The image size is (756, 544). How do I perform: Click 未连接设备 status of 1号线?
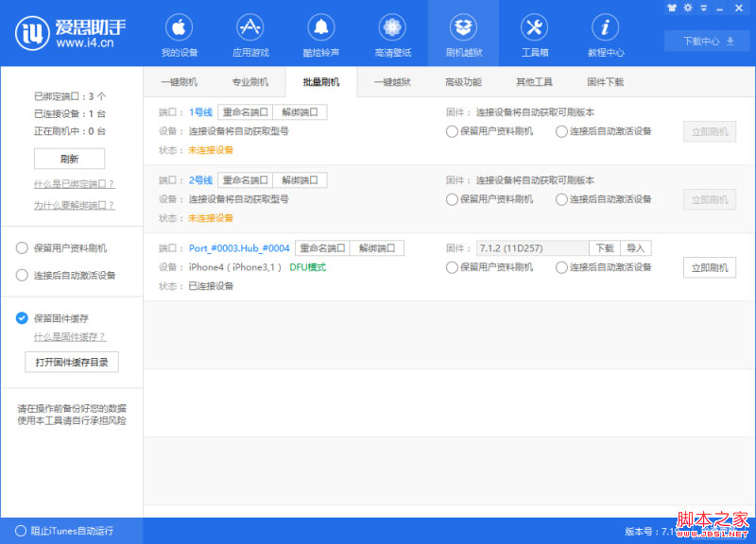[x=211, y=150]
